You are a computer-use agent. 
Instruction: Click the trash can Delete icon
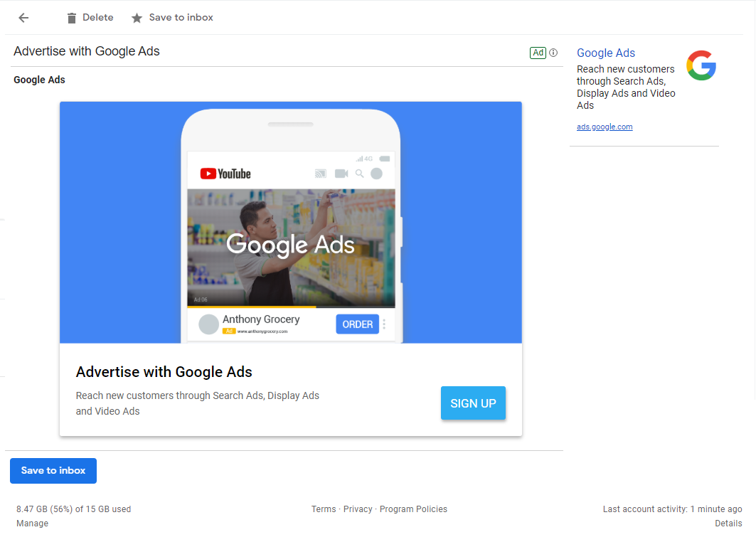coord(71,18)
